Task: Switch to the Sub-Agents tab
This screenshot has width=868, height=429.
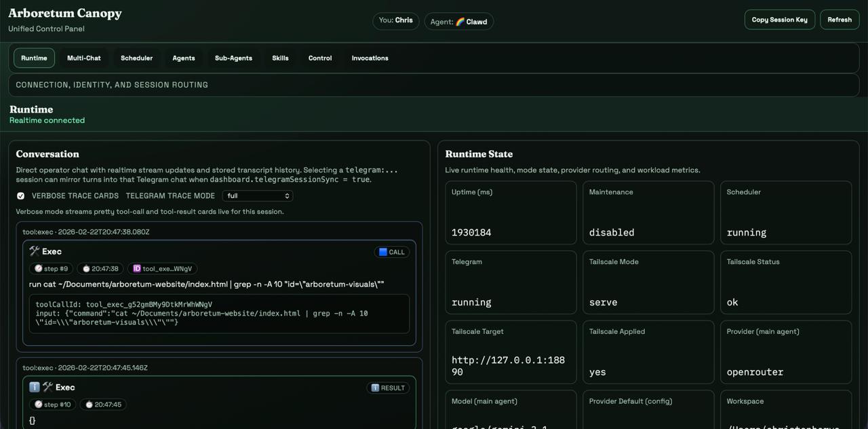Action: click(x=233, y=58)
